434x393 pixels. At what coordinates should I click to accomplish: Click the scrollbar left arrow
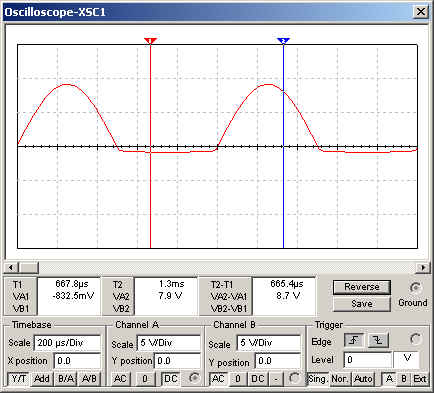[x=11, y=267]
